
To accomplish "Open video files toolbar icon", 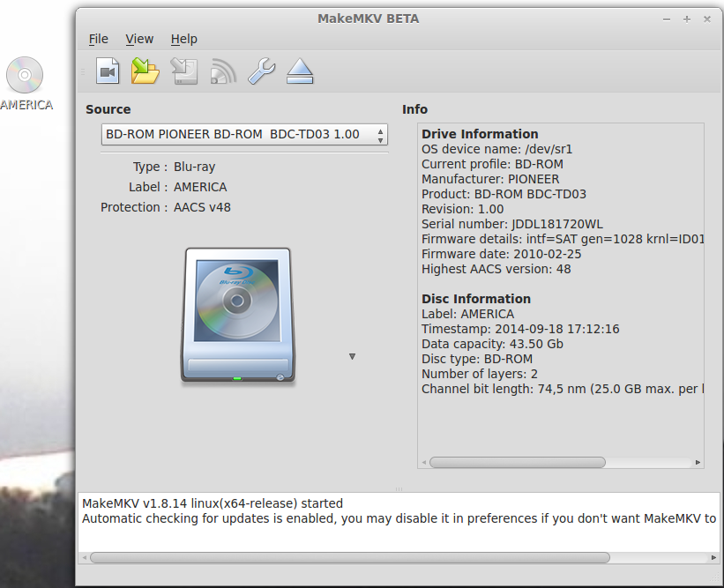I will pyautogui.click(x=108, y=71).
